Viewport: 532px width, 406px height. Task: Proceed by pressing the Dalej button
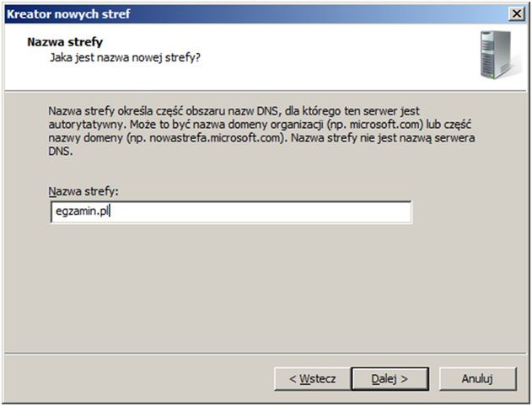tap(389, 379)
